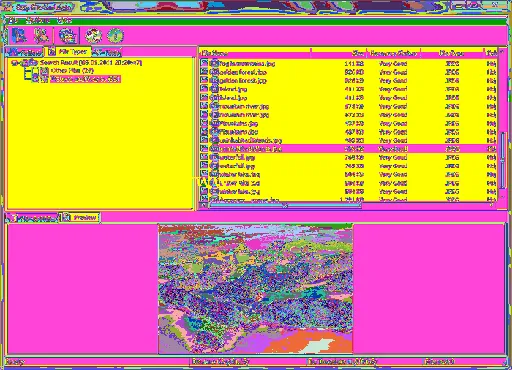Click the Search Result drive icon in tree

pyautogui.click(x=30, y=63)
